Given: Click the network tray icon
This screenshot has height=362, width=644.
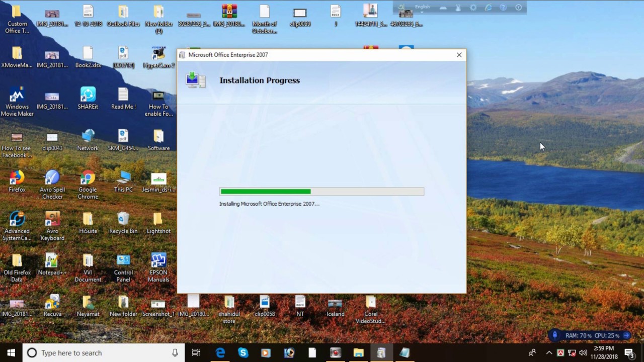Looking at the screenshot, I should tap(572, 353).
